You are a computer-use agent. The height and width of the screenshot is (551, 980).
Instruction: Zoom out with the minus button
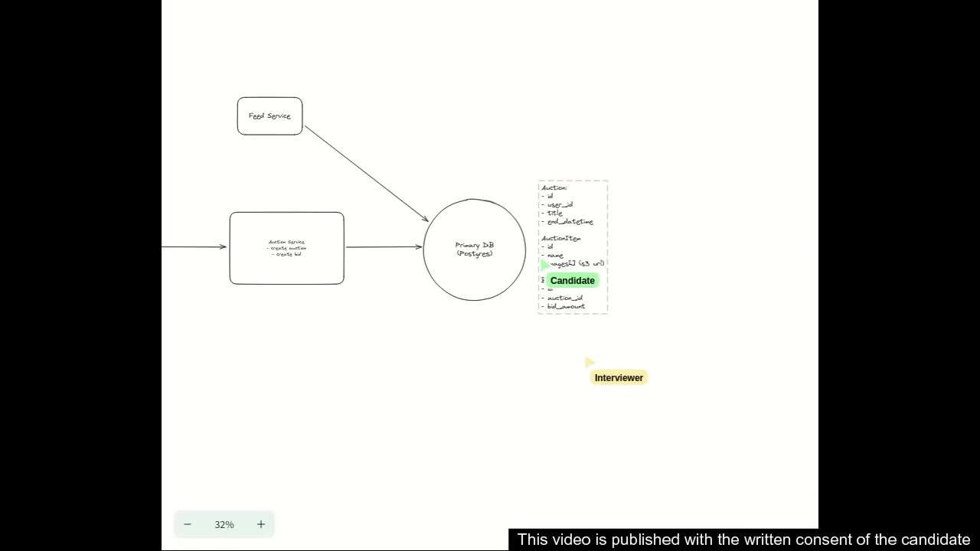tap(188, 524)
